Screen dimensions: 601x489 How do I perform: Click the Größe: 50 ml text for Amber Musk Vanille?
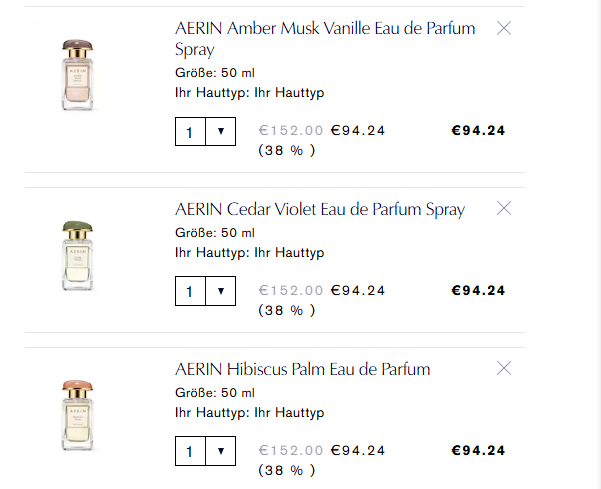(214, 73)
